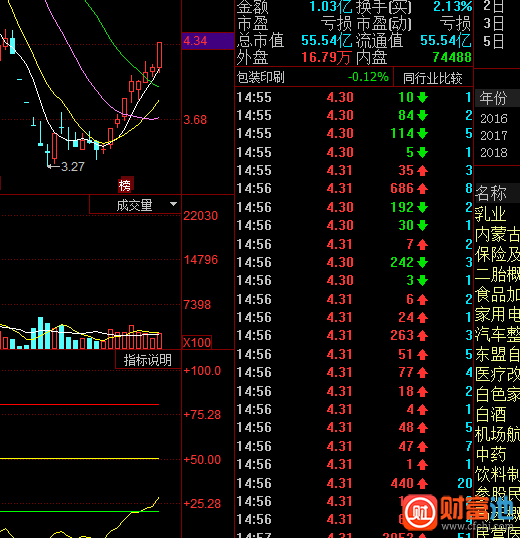Open 同行业比较 comparison link
Viewport: 520px width, 538px height.
coord(433,78)
